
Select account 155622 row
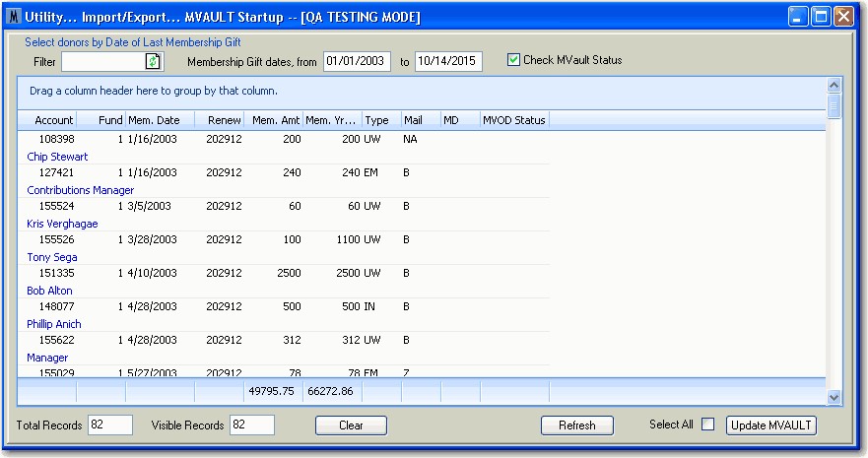(x=284, y=340)
